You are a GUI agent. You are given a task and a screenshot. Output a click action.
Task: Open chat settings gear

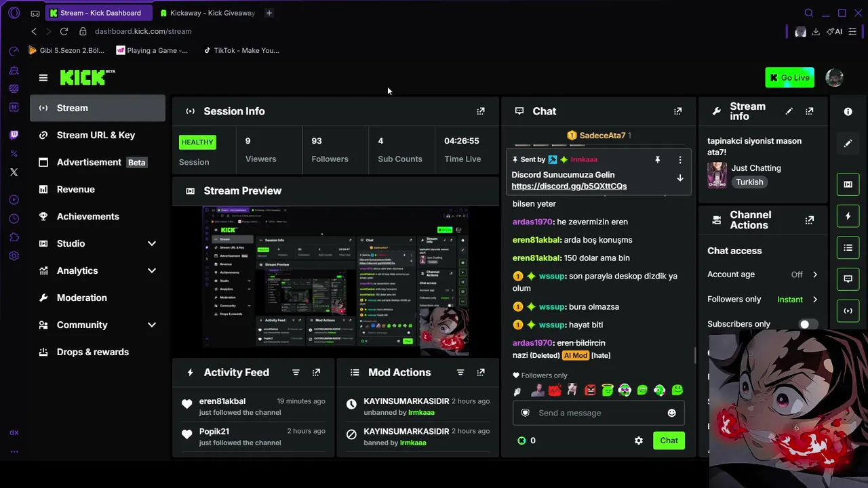click(x=638, y=441)
